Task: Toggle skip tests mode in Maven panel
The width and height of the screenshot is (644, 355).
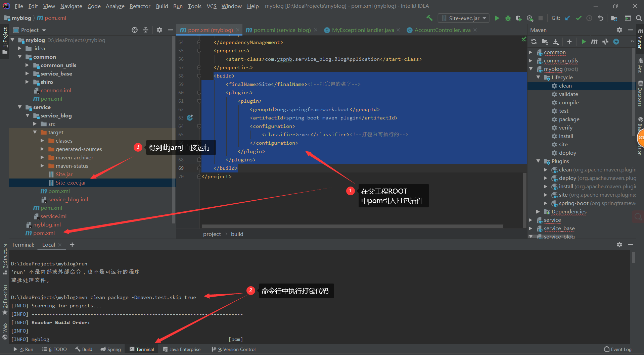Action: [x=605, y=42]
